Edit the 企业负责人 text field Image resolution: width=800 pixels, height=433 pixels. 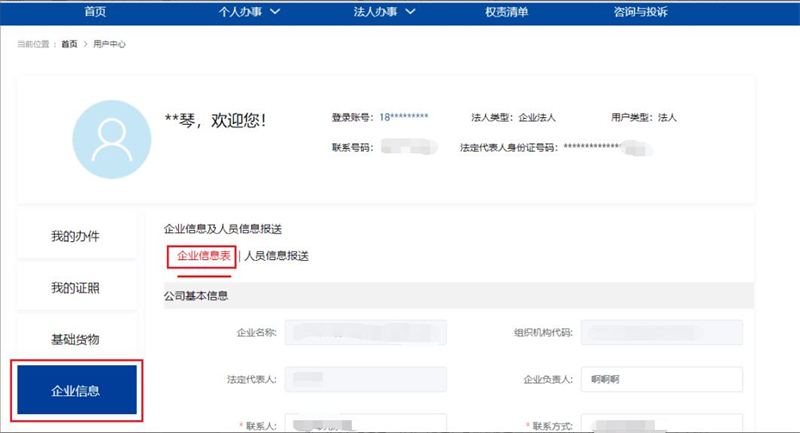(x=661, y=379)
